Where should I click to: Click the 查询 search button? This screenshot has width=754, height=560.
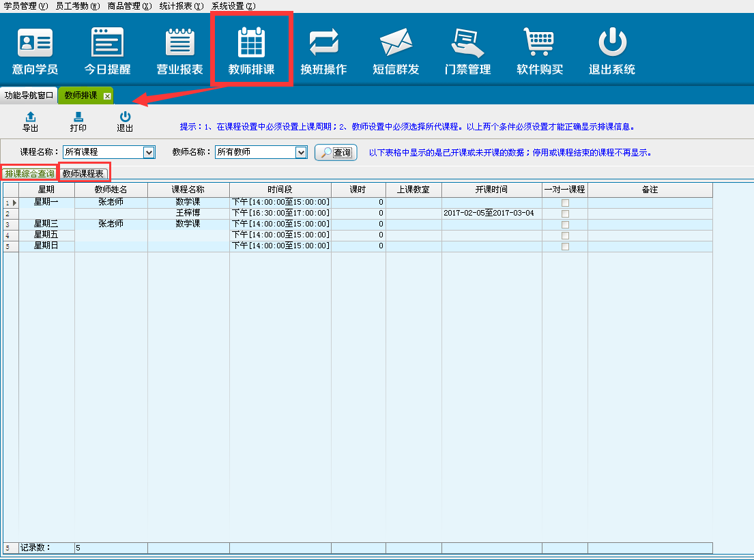point(336,153)
